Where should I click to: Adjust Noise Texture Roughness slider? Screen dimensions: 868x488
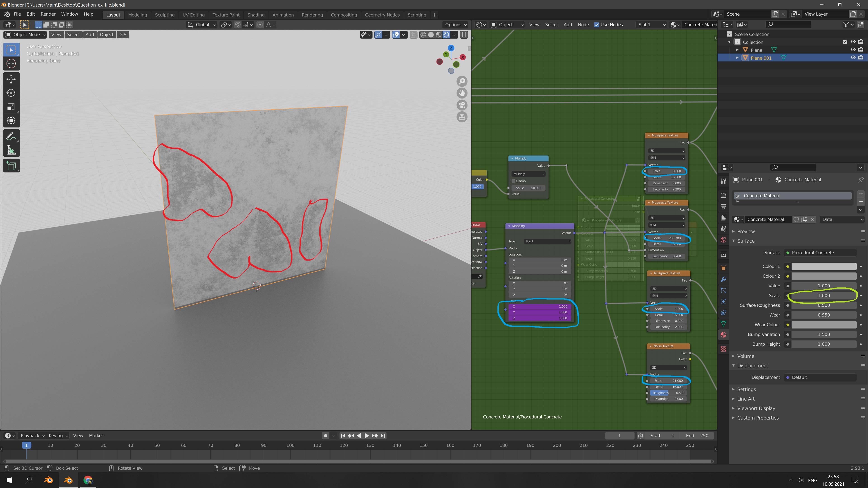pyautogui.click(x=668, y=393)
